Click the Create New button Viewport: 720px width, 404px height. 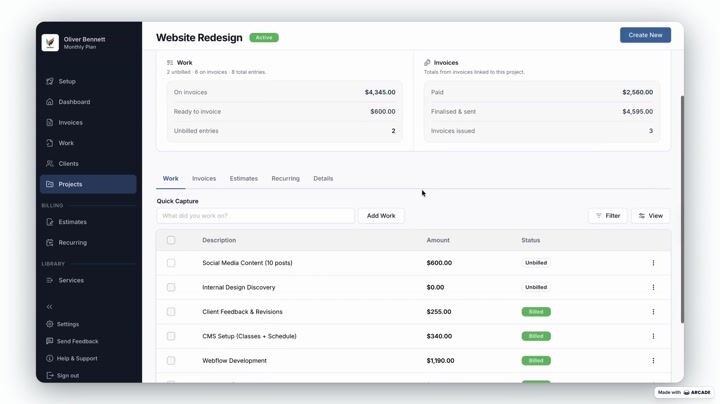645,35
